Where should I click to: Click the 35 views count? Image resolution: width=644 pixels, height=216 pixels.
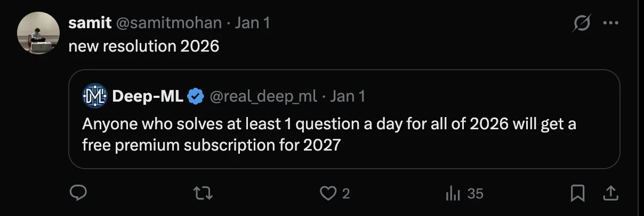(x=474, y=194)
